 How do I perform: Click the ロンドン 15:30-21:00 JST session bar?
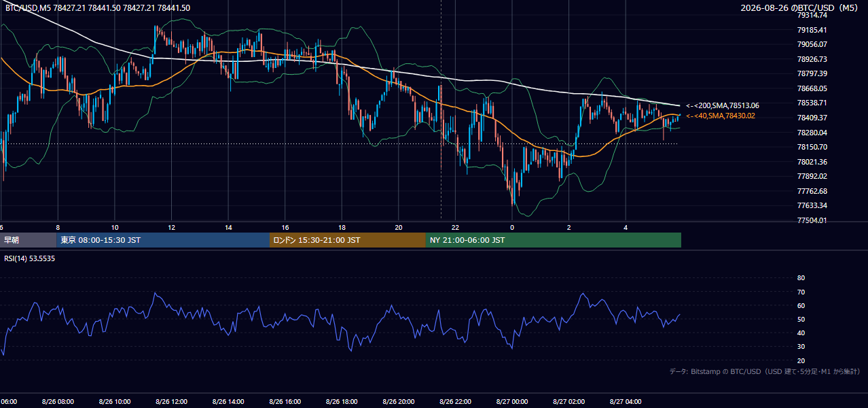tap(348, 240)
